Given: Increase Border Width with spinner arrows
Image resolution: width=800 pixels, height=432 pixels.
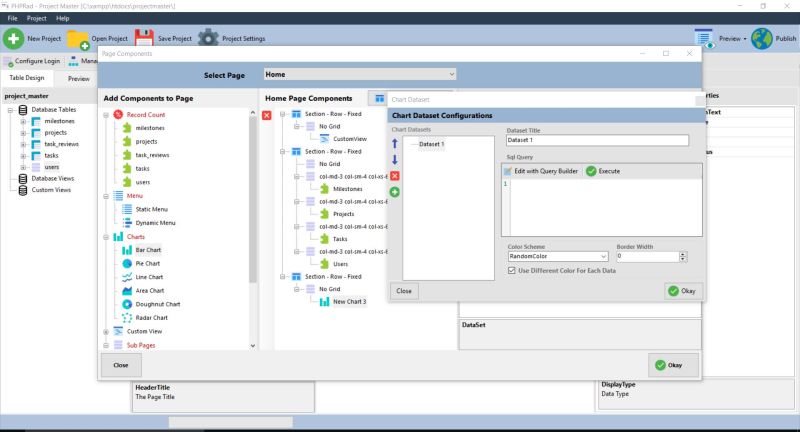Looking at the screenshot, I should (683, 254).
